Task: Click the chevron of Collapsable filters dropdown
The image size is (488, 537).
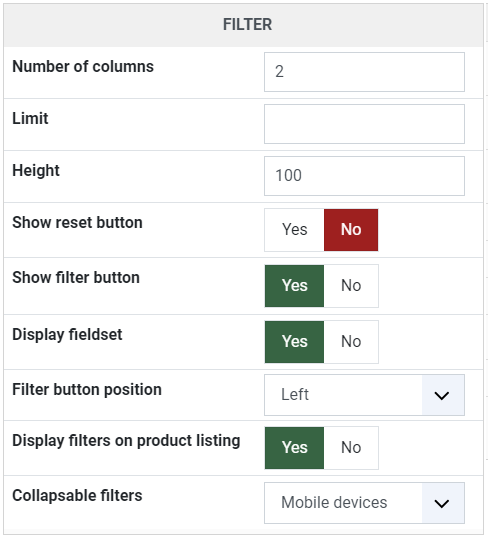Action: [x=442, y=503]
